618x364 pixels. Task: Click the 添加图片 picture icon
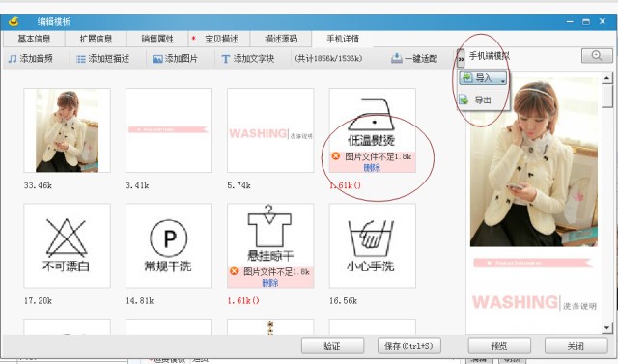[157, 59]
